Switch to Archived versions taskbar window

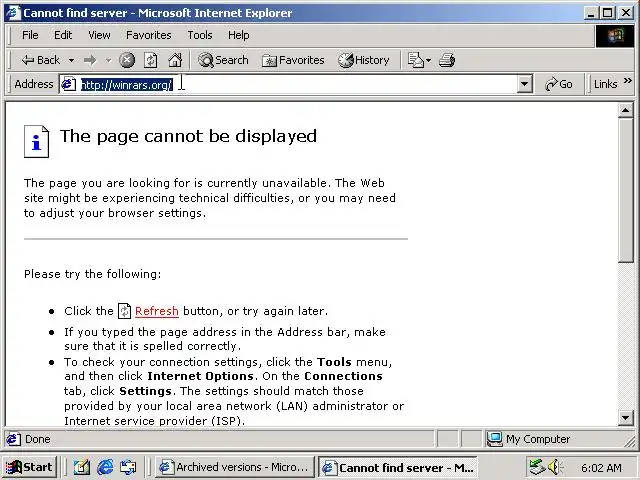235,467
